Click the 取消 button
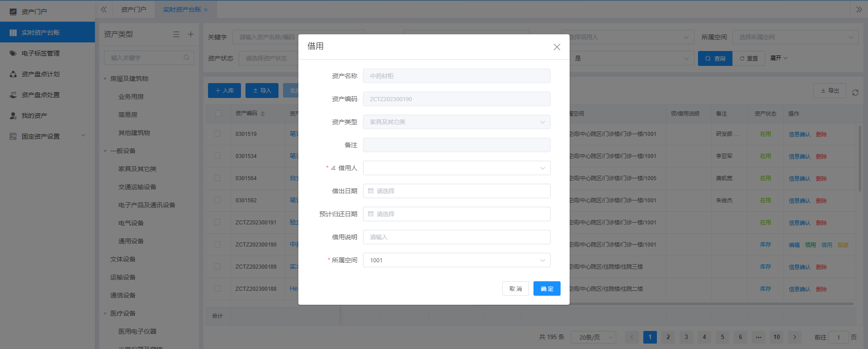Screen dimensions: 868x349 point(515,289)
